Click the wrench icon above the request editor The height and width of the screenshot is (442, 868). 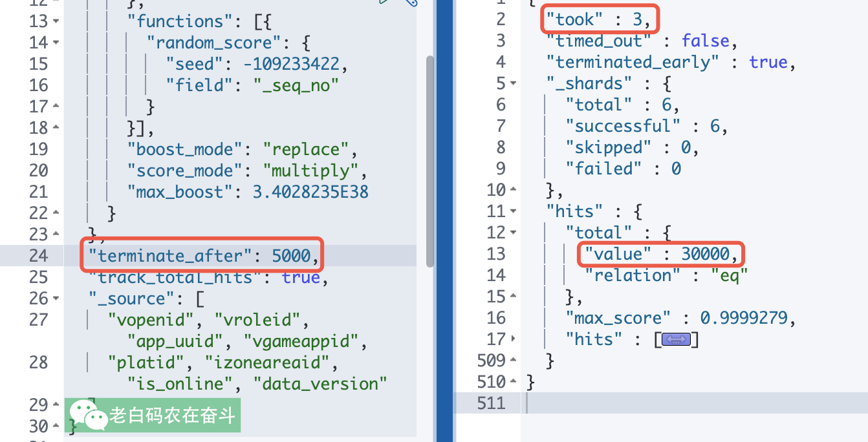tap(411, 2)
